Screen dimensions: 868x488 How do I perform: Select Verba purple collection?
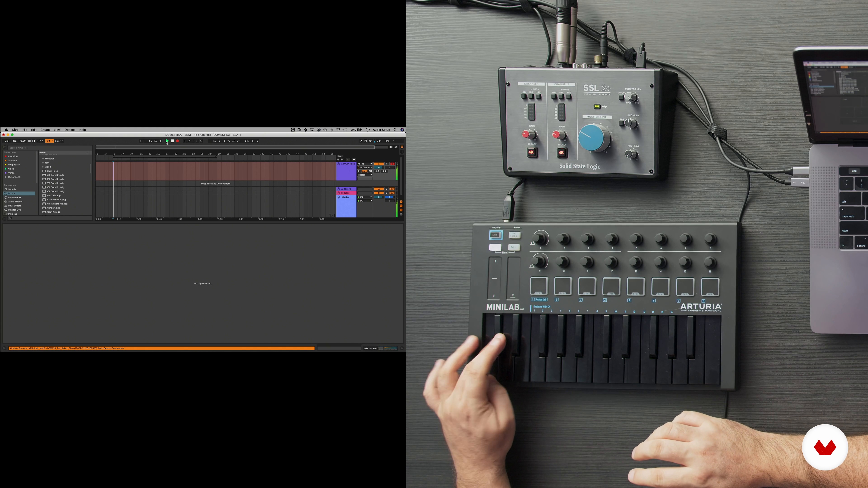click(12, 173)
